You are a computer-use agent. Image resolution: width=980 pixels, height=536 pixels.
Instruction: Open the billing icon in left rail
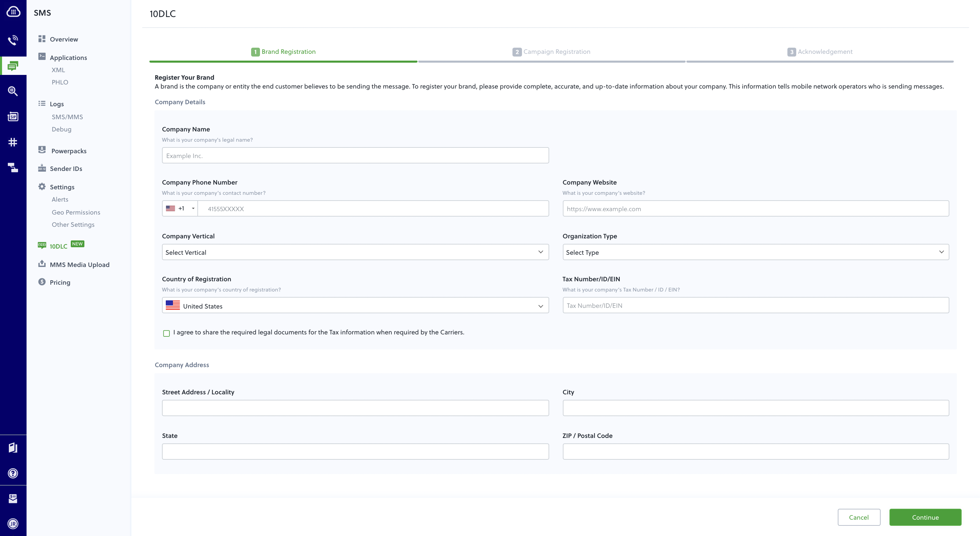coord(13,498)
